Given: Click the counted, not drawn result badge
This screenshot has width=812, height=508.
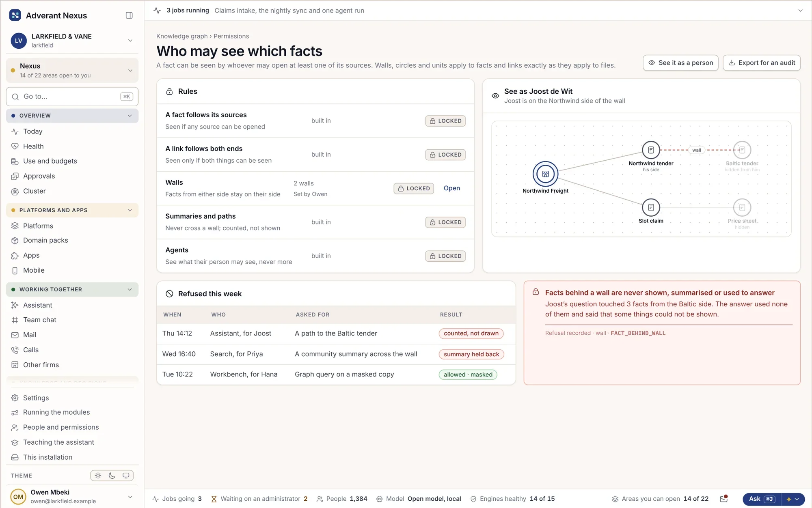Looking at the screenshot, I should point(471,334).
